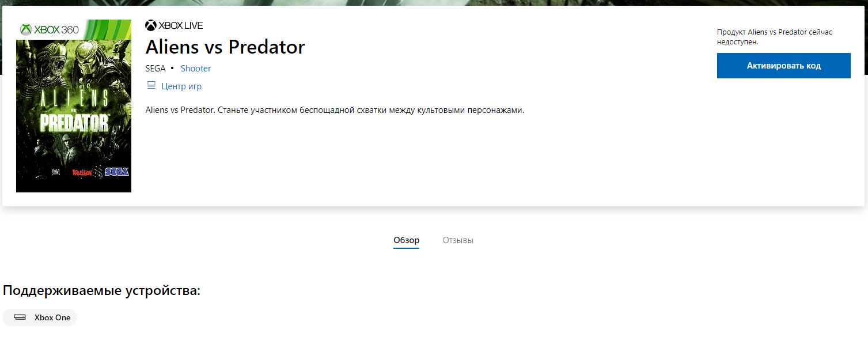Click the Aliens vs Predator title heading
Image resolution: width=868 pixels, height=337 pixels.
225,47
